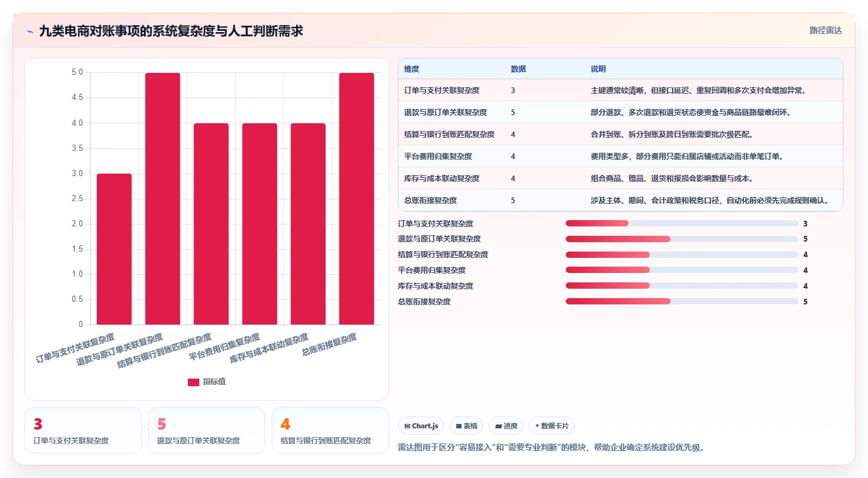Click the description starting 涉及主体、期间
The image size is (868, 478).
(710, 201)
